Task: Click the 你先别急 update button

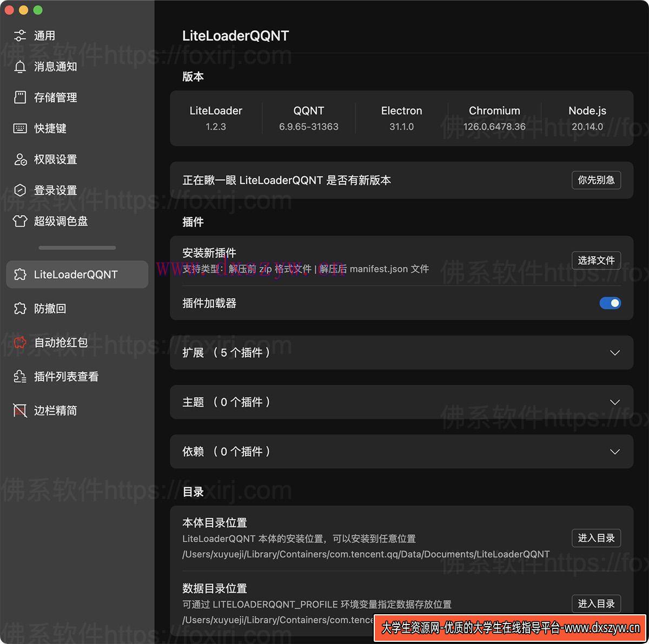Action: (596, 180)
